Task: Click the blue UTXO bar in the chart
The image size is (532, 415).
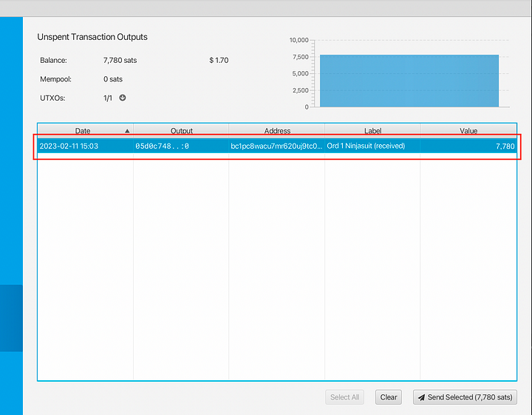Action: (x=409, y=81)
